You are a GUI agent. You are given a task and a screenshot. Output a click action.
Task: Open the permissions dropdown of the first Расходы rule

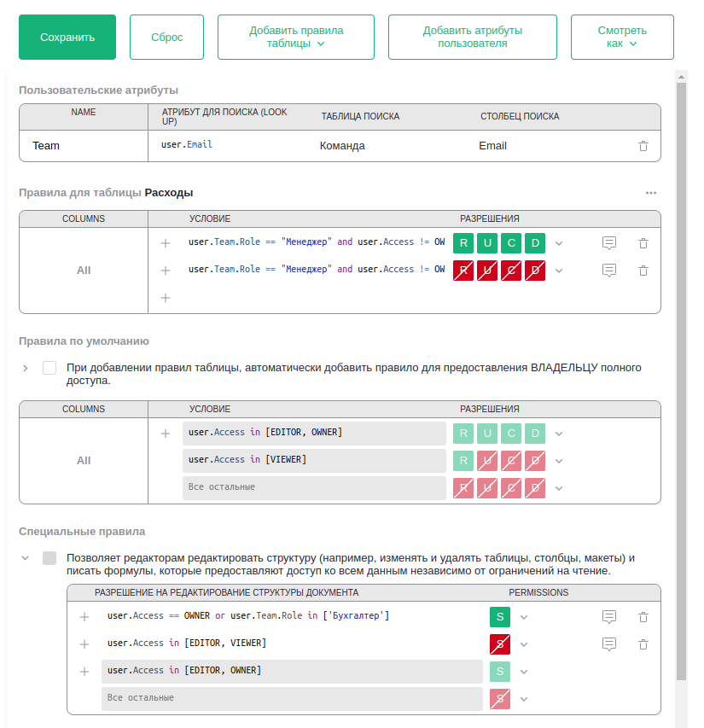(559, 243)
